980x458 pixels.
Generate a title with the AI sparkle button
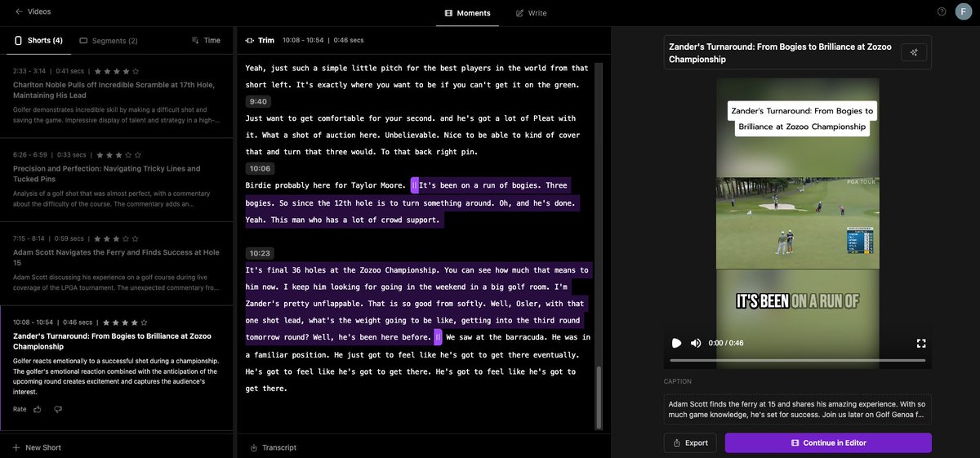(914, 52)
